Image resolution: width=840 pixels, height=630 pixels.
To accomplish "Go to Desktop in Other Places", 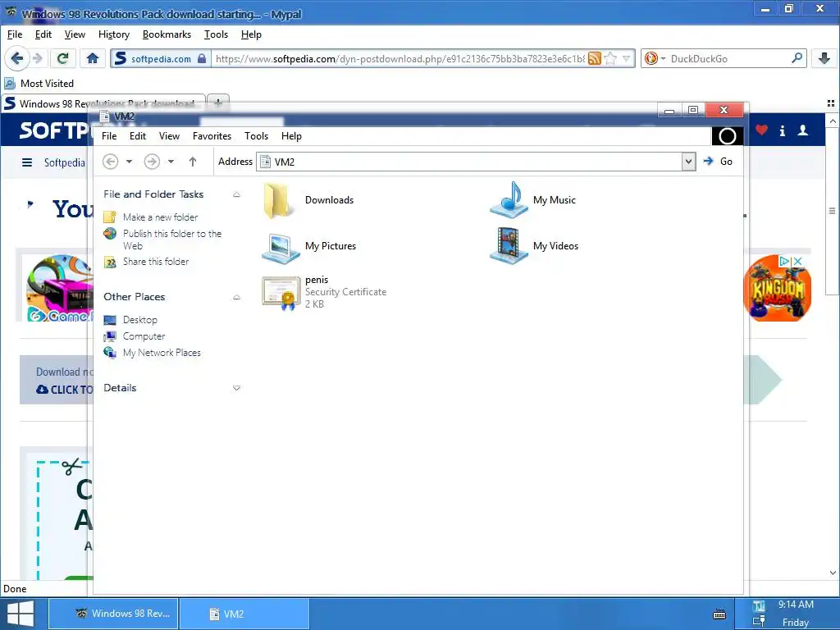I will click(x=139, y=320).
